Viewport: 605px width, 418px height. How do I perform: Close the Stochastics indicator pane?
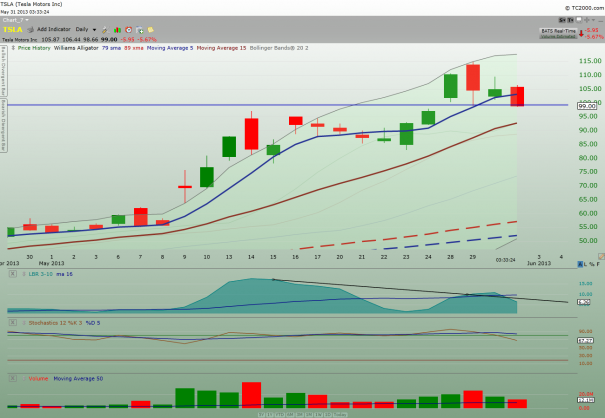click(13, 323)
